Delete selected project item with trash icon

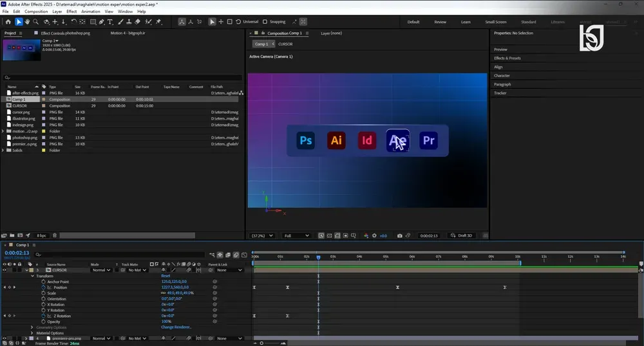click(54, 235)
